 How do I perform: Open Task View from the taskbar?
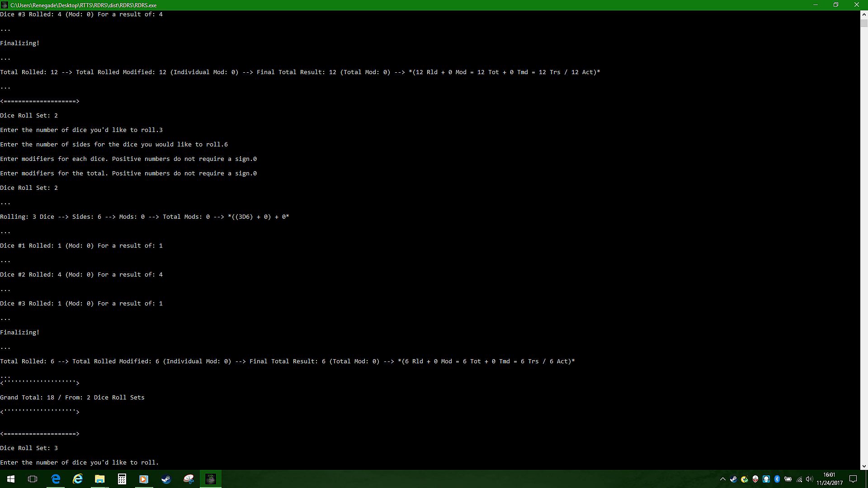33,479
